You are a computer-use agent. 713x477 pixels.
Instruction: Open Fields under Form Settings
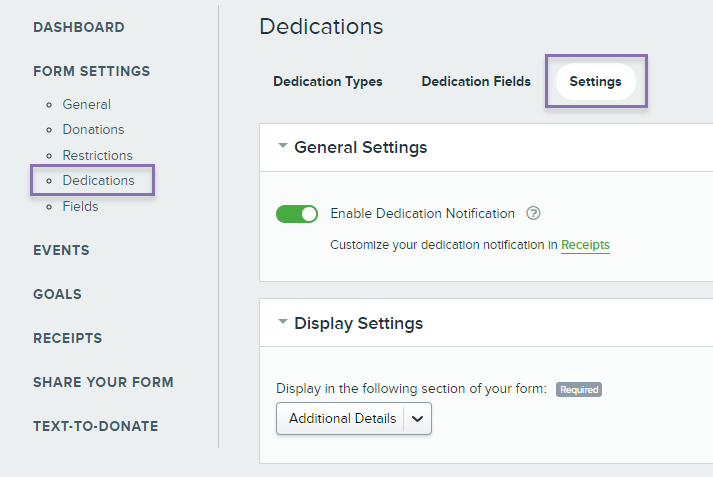[x=80, y=206]
